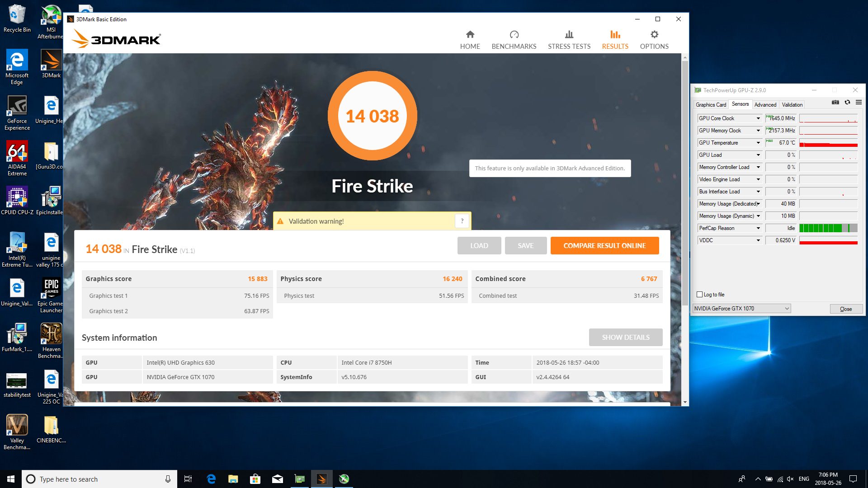Expand GPU Core Clock sensor dropdown
This screenshot has width=868, height=488.
coord(758,118)
